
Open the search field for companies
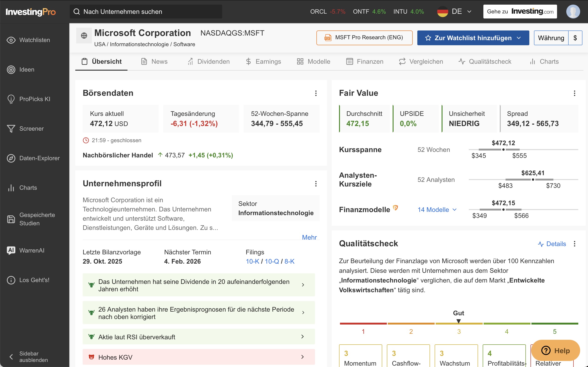point(146,11)
